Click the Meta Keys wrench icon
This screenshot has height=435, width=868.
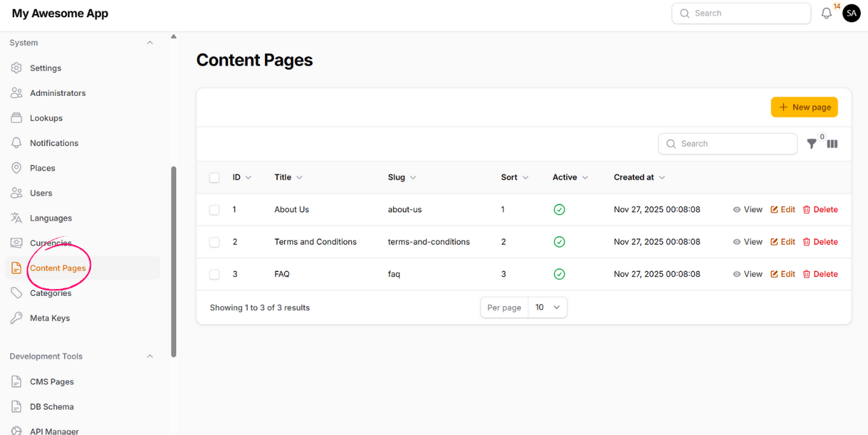tap(17, 318)
